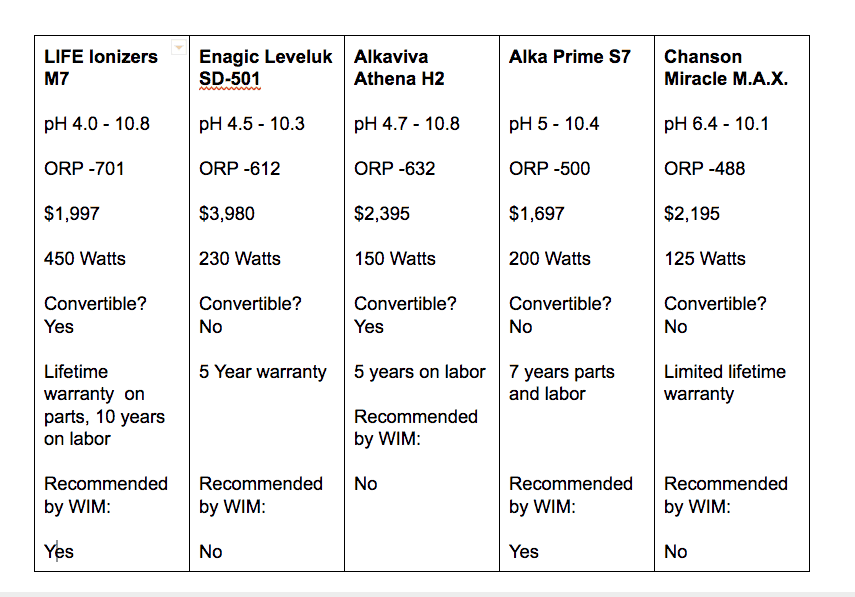The image size is (855, 597).
Task: Click the 125 Watts entry
Action: (705, 258)
